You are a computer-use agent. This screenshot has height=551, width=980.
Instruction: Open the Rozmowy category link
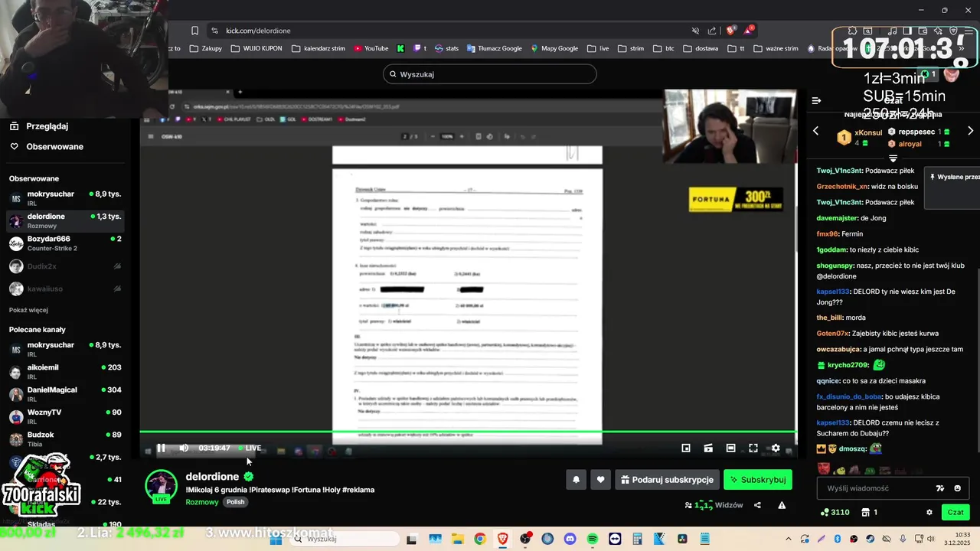pyautogui.click(x=202, y=502)
